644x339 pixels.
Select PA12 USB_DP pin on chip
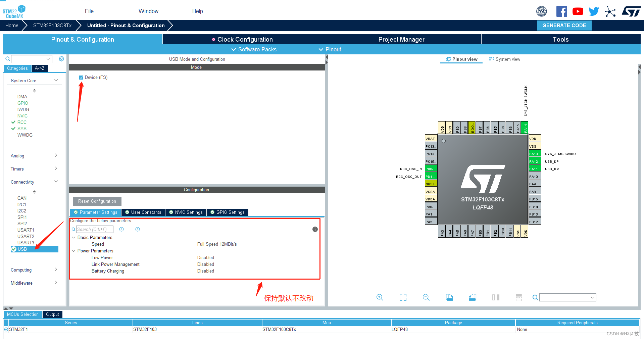point(535,161)
